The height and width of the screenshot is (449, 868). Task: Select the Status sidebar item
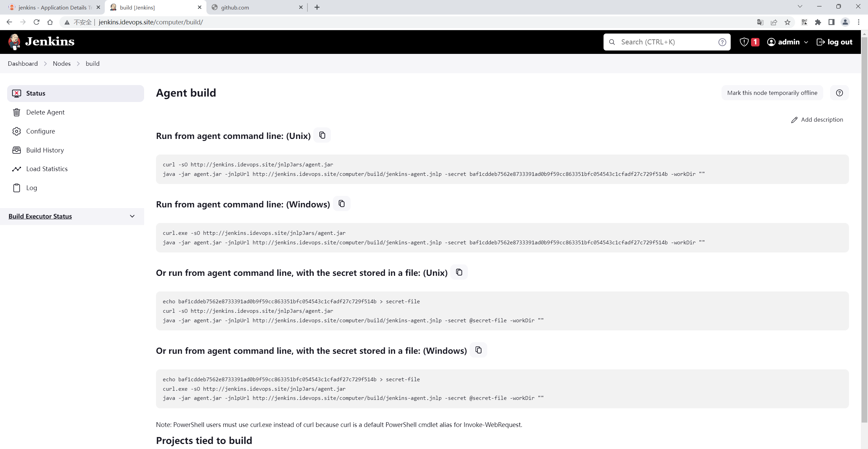[x=75, y=93]
